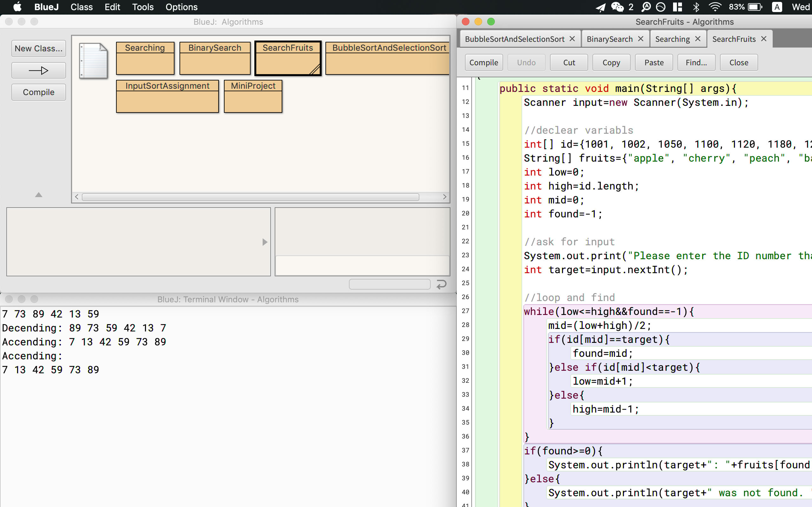Open the Options menu
This screenshot has height=507, width=812.
tap(181, 7)
